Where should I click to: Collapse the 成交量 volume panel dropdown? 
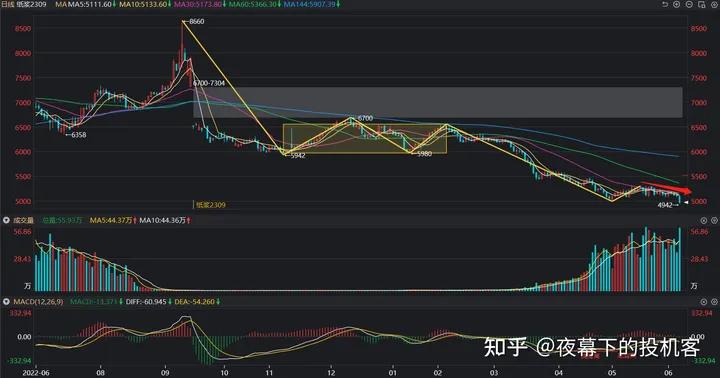[x=6, y=220]
